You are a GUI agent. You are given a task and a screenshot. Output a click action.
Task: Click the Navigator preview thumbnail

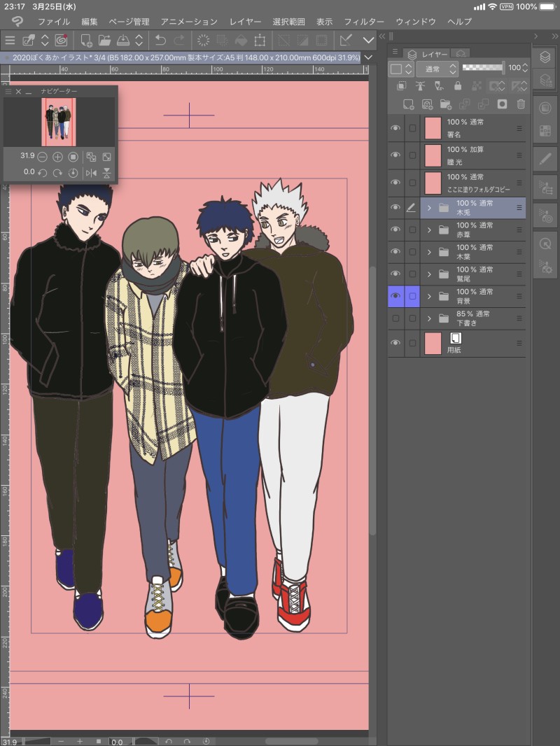[59, 122]
